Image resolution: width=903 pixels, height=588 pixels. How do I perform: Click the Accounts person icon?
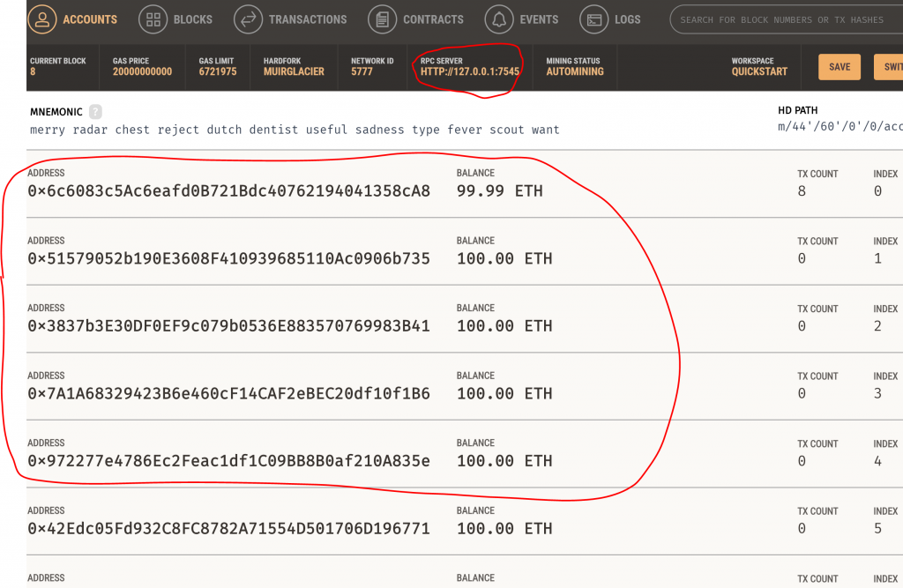pos(42,19)
